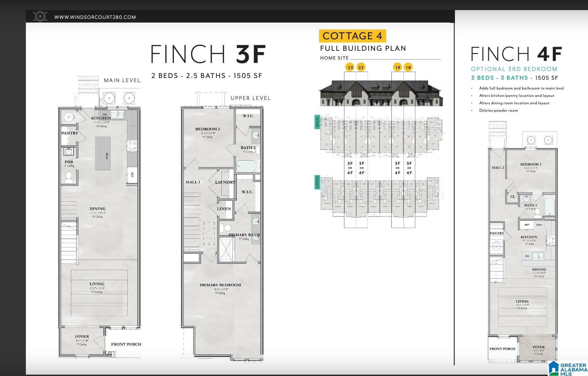Open the www.windsorcourt280.com link
The width and height of the screenshot is (588, 376).
click(x=95, y=17)
